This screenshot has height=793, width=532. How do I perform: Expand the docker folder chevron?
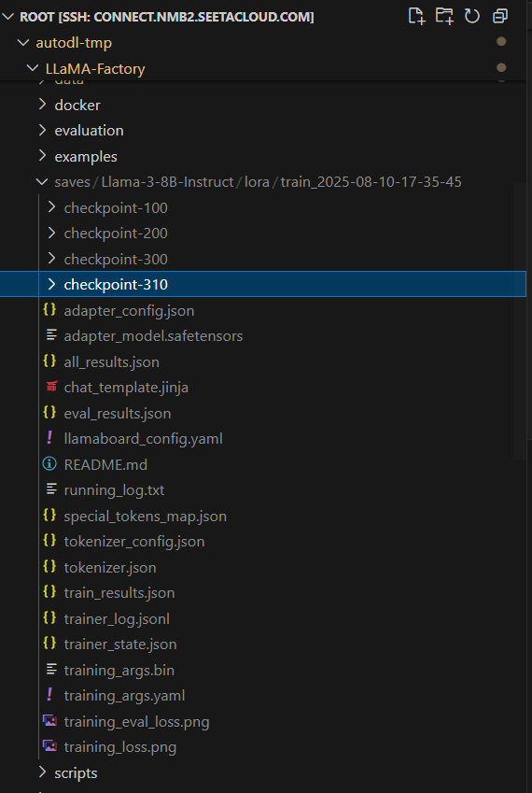pyautogui.click(x=42, y=105)
